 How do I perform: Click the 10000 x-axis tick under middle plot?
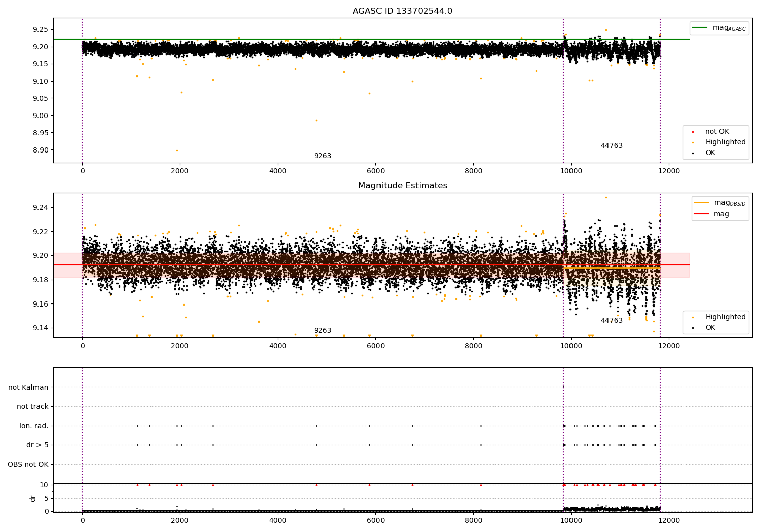(x=571, y=346)
